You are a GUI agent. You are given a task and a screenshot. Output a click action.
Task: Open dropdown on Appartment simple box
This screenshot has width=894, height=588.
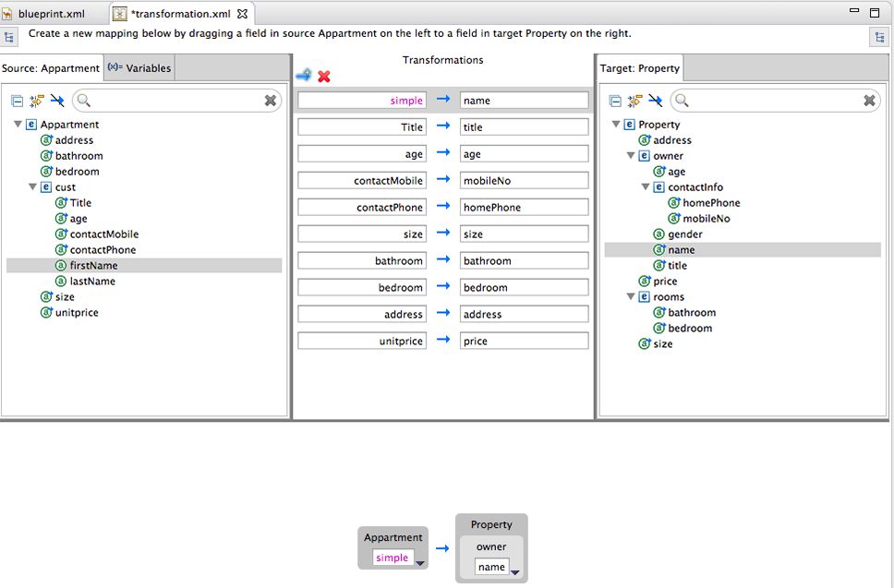click(x=419, y=561)
